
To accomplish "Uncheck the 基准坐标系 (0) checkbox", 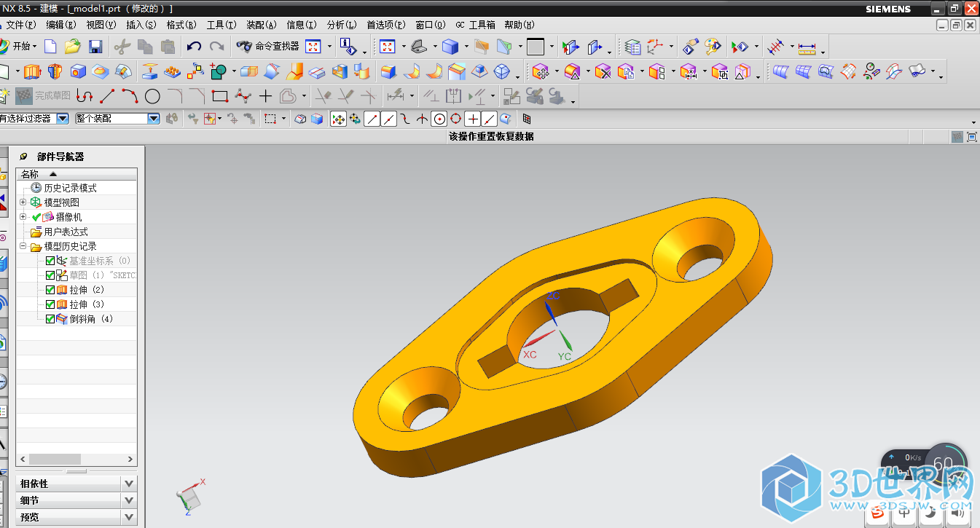I will click(x=50, y=261).
